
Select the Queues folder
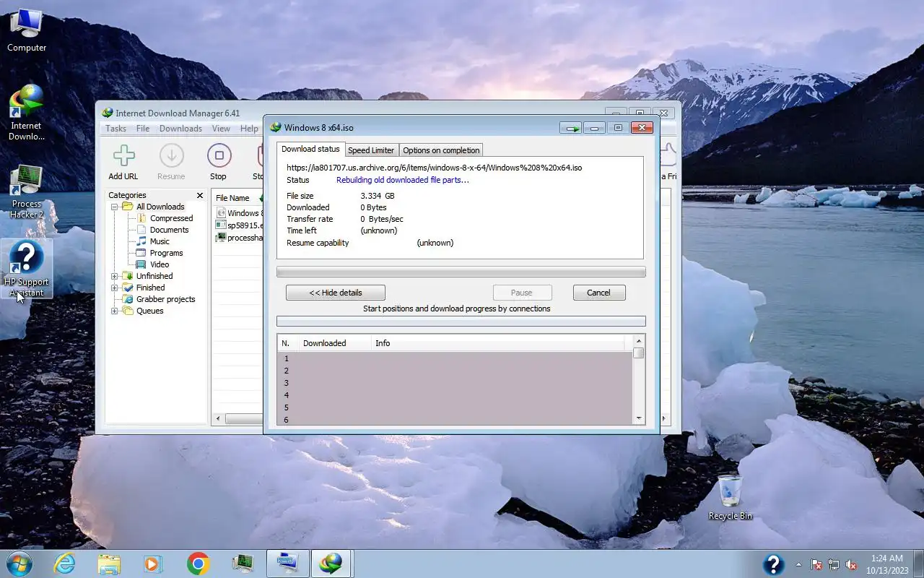coord(149,311)
